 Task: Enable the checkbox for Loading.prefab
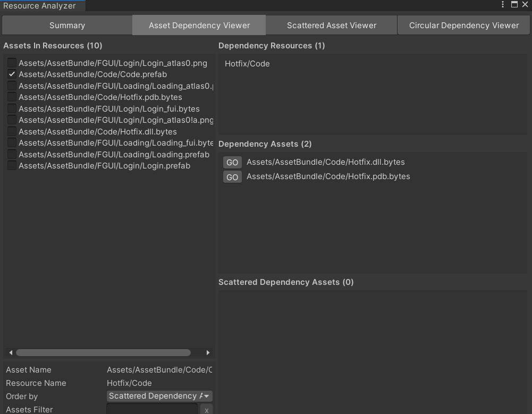click(x=11, y=154)
